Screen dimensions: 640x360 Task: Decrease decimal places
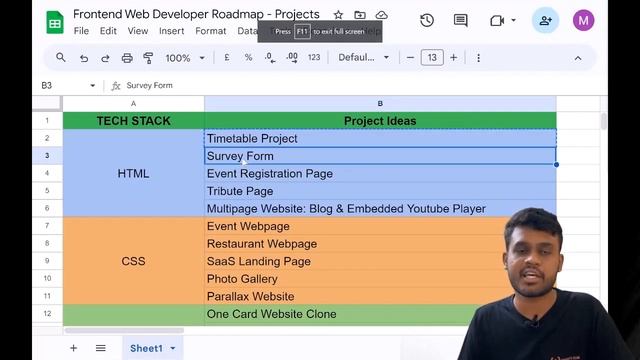[x=270, y=58]
